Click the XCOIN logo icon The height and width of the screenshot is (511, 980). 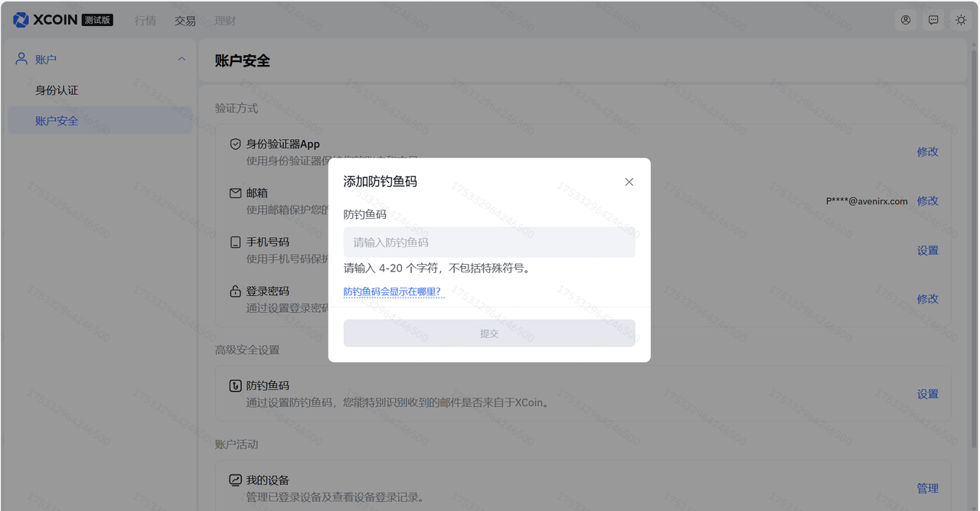(21, 20)
